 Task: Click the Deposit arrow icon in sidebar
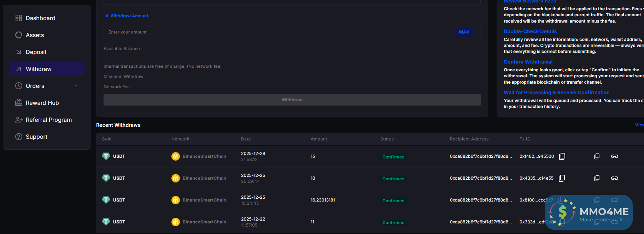[19, 52]
